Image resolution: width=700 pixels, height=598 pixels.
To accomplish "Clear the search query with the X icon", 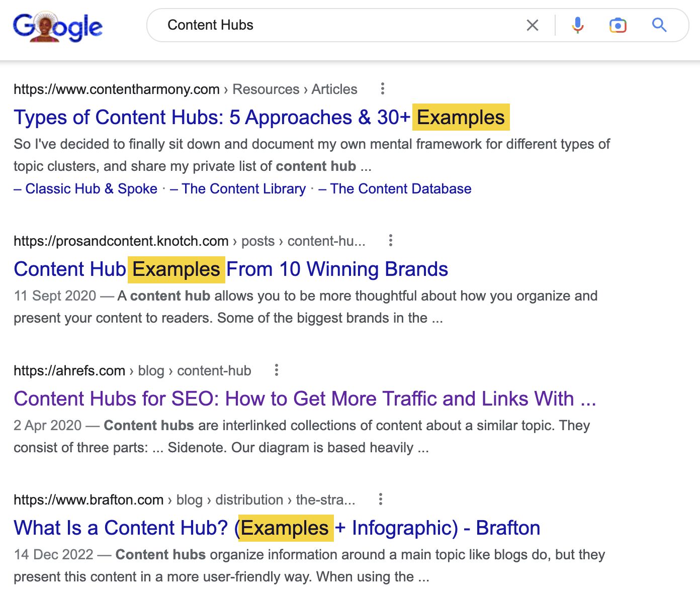I will 532,25.
